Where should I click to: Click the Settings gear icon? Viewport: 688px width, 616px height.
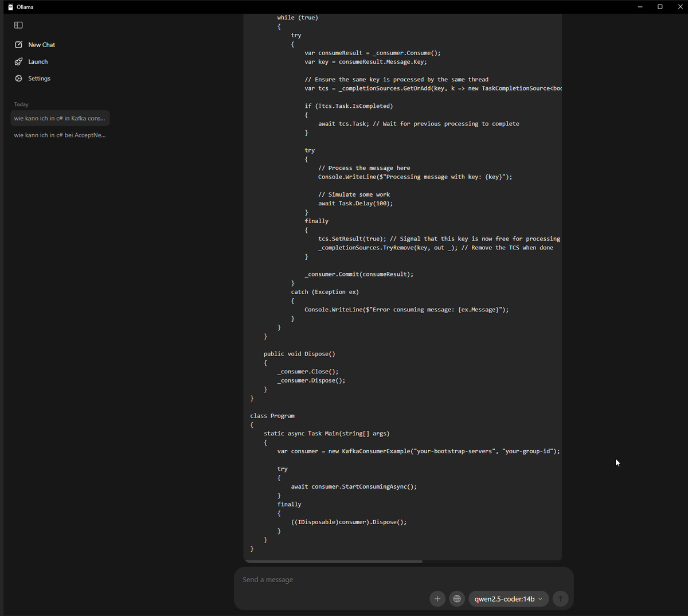pyautogui.click(x=18, y=79)
